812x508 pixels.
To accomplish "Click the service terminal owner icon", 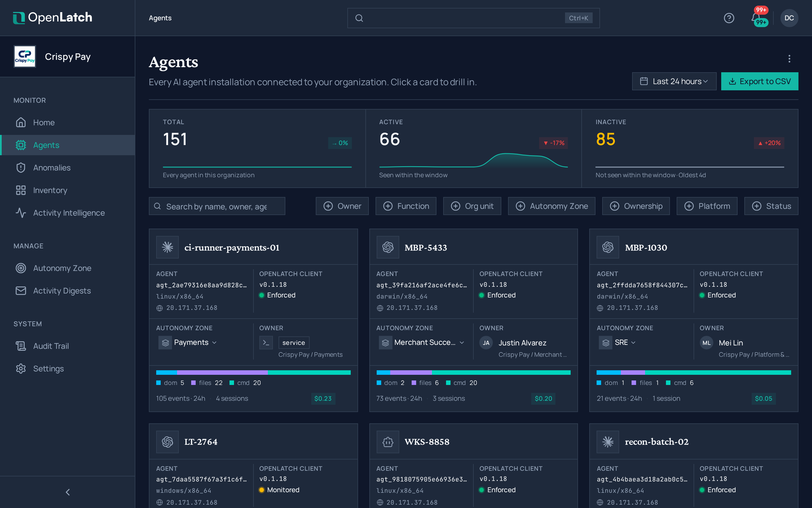I will (266, 343).
